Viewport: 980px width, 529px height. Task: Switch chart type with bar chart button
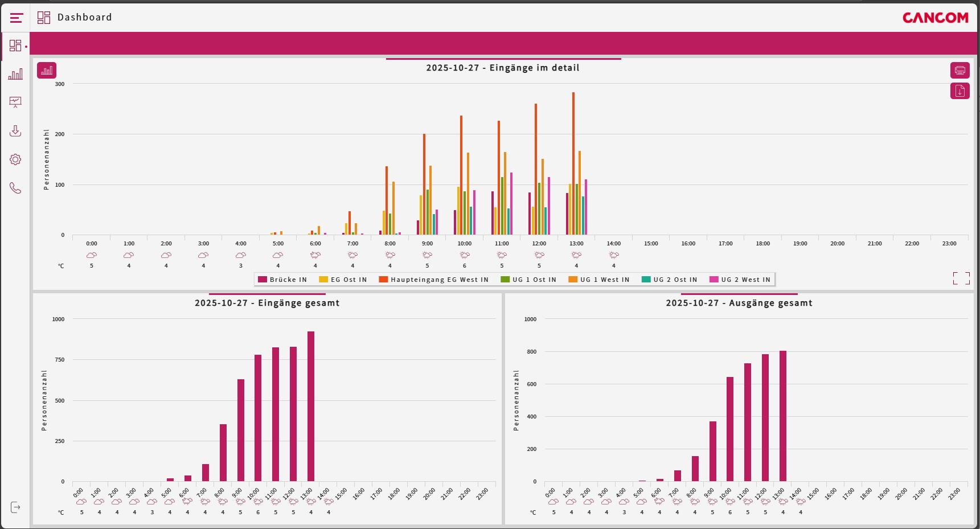pyautogui.click(x=47, y=71)
